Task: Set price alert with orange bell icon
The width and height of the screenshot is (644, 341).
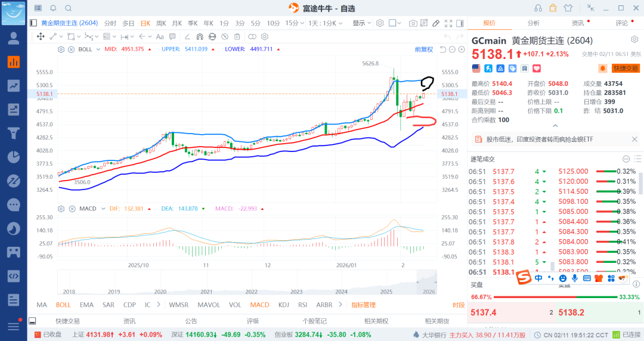Action: point(602,68)
